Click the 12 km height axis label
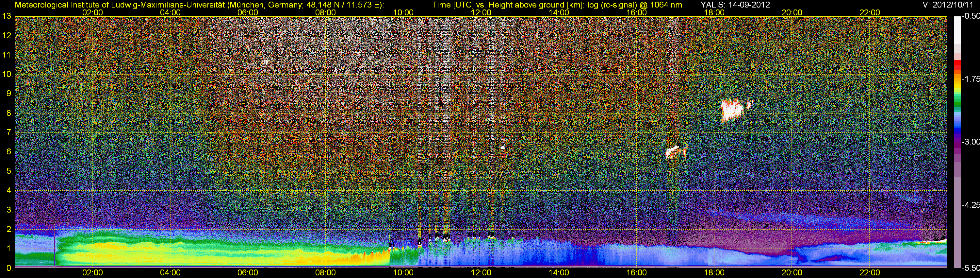 pos(7,36)
